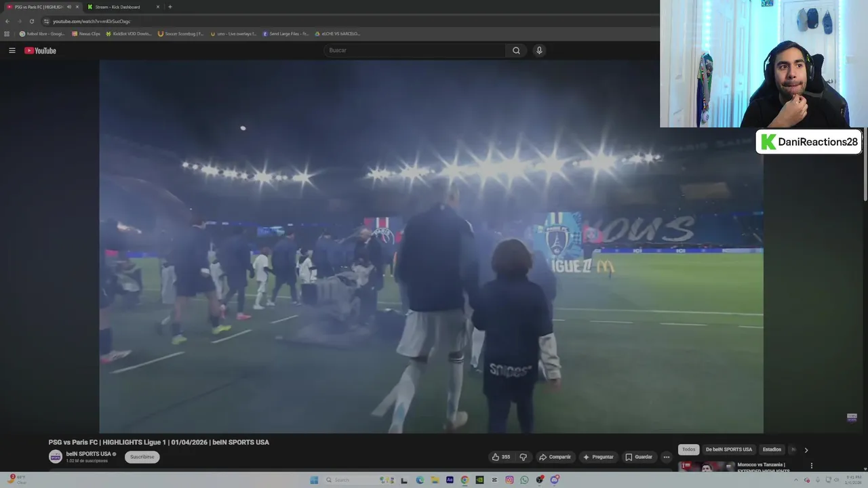Open the DaniReactions28 Kick overlay badge
Viewport: 868px width, 488px height.
pos(809,142)
